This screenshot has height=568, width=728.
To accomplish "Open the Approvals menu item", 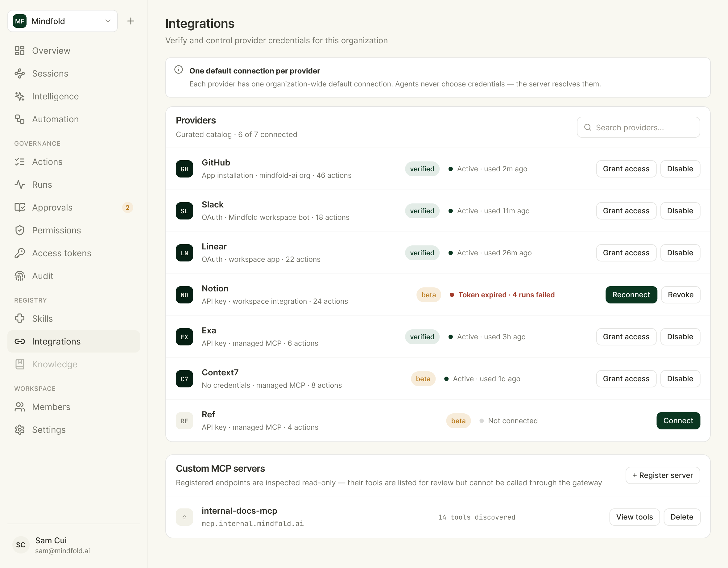I will point(74,207).
